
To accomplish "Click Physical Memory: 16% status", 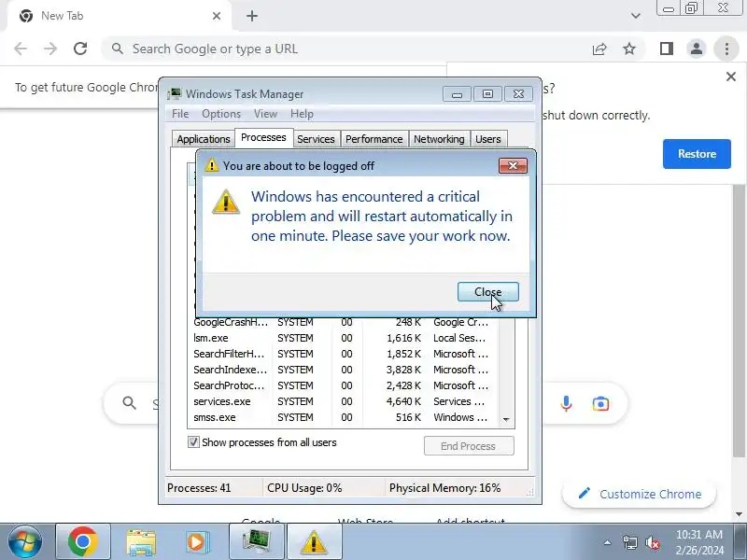I will click(445, 488).
